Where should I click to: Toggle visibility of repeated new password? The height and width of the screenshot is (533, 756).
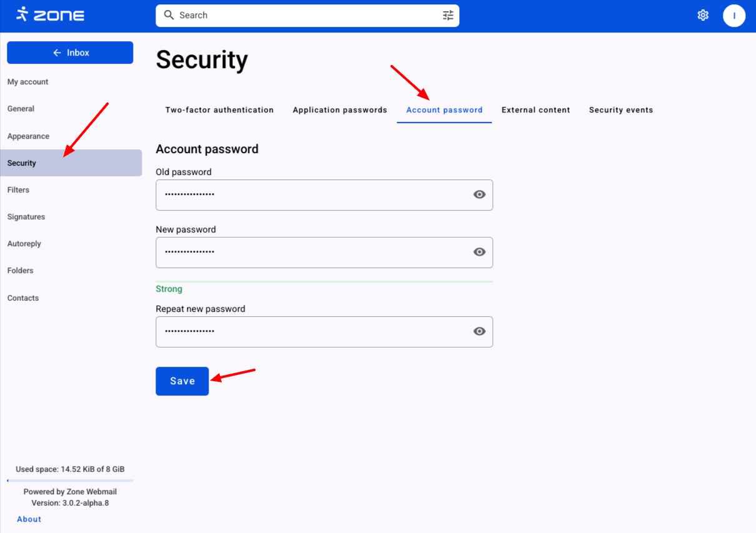tap(479, 331)
